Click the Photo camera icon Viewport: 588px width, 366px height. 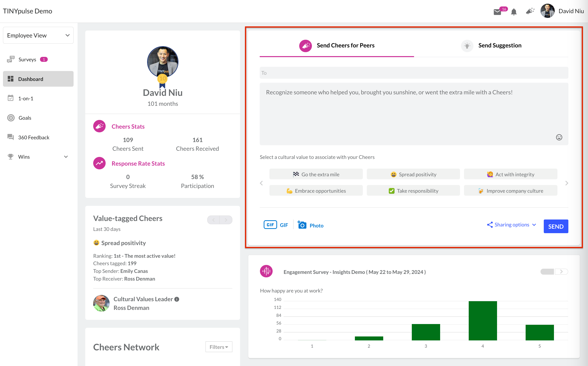tap(302, 225)
